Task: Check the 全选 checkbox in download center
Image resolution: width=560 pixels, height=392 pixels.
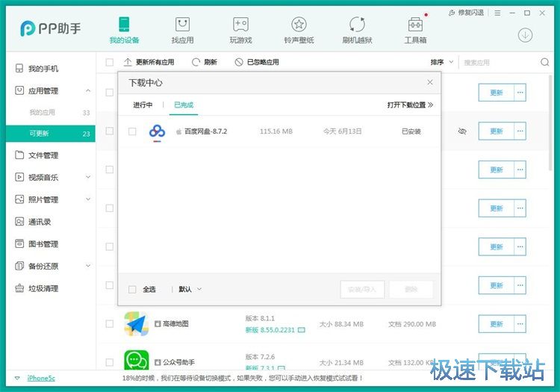Action: [x=132, y=289]
